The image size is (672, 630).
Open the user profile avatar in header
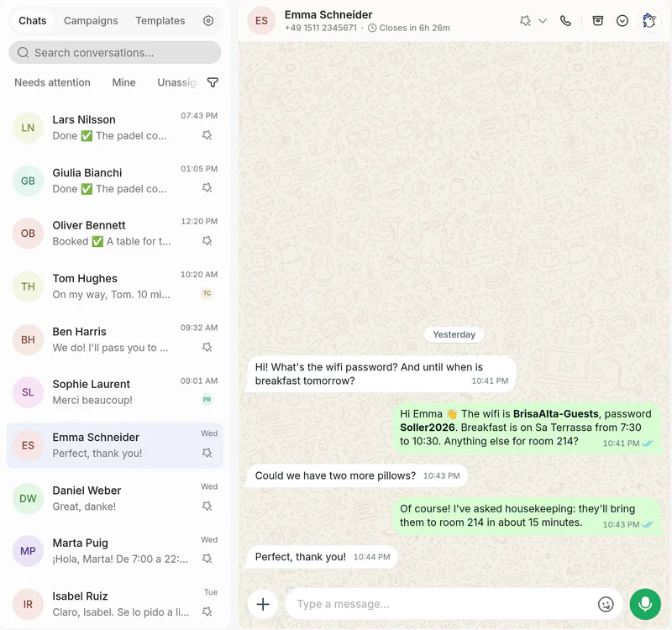[x=649, y=20]
